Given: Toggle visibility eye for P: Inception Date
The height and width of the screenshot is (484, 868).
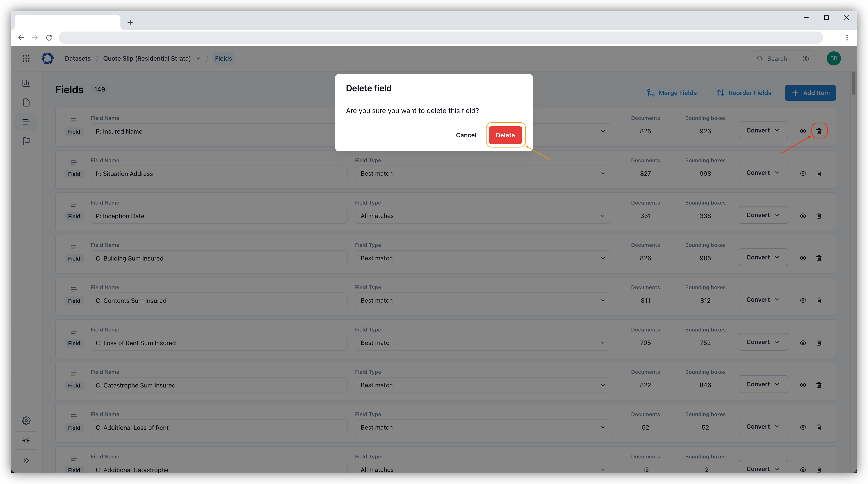Looking at the screenshot, I should tap(803, 216).
